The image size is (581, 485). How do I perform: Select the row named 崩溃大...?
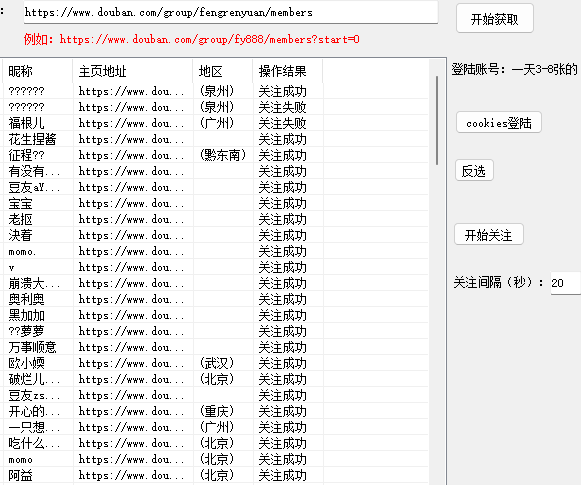[x=215, y=283]
